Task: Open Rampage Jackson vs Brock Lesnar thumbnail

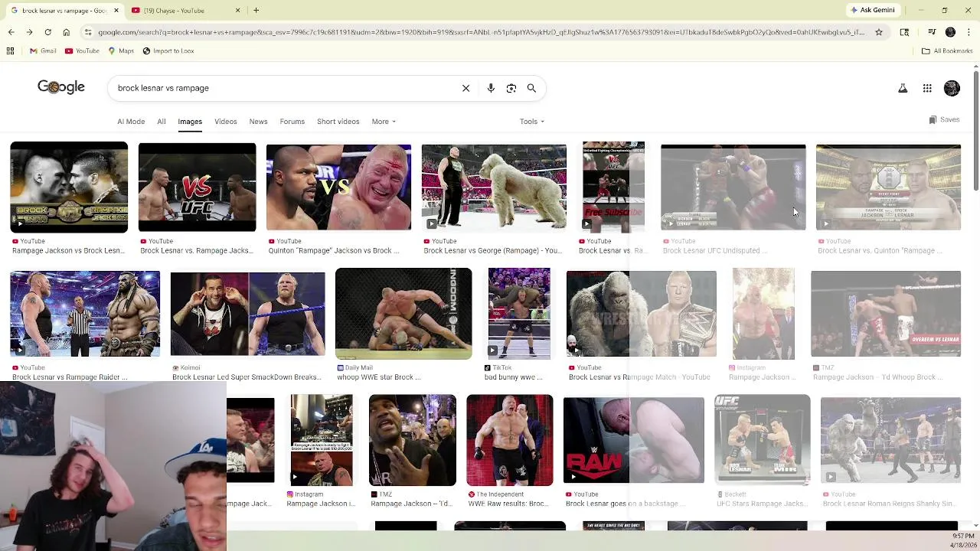Action: click(69, 187)
